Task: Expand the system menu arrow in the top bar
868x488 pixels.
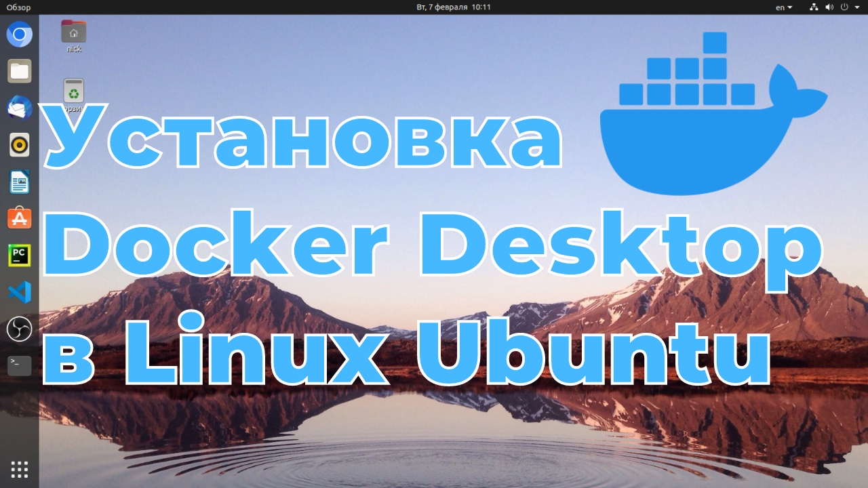Action: (857, 7)
